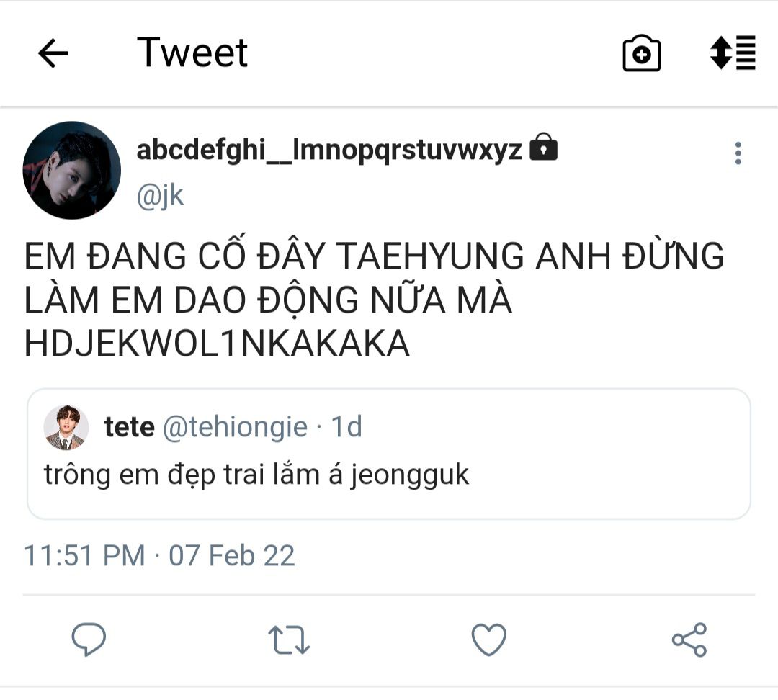Tap the 1d quoted tweet time
This screenshot has height=700, width=778.
[346, 427]
